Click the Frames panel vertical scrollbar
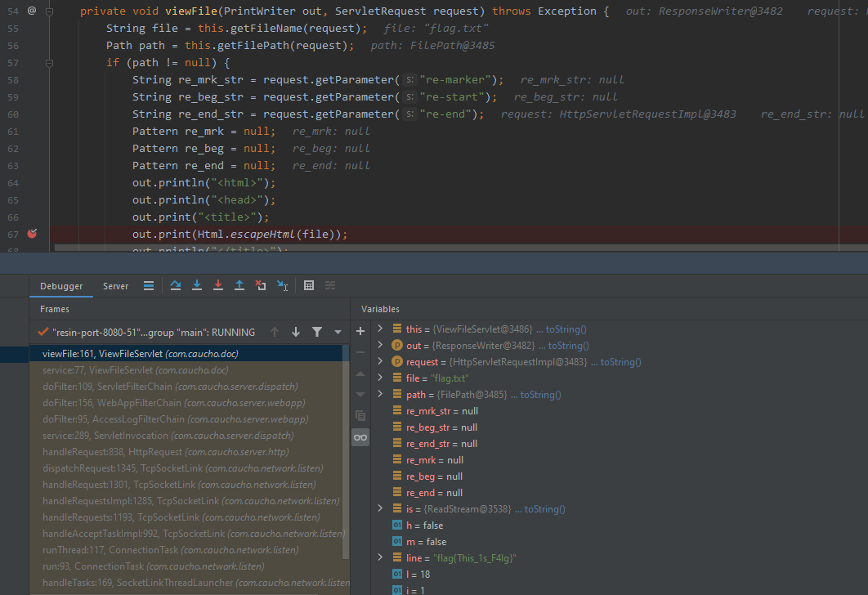Screen dimensions: 868x595 (346, 452)
